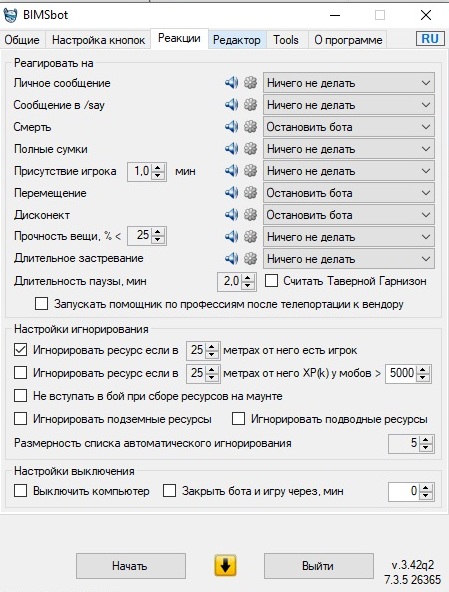The width and height of the screenshot is (449, 592).
Task: Enable the Считать Таверной Гарнизон checkbox
Action: (272, 281)
